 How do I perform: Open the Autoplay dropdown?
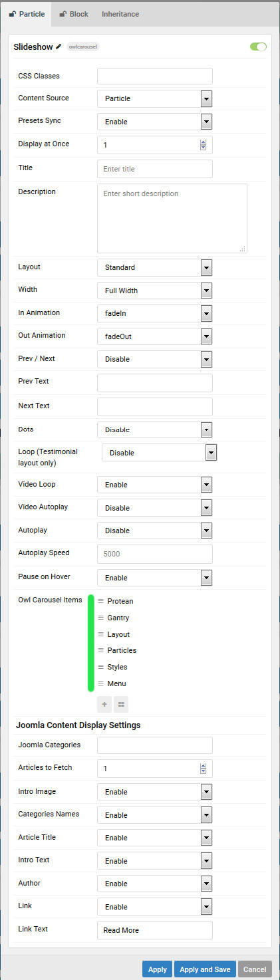tap(155, 531)
